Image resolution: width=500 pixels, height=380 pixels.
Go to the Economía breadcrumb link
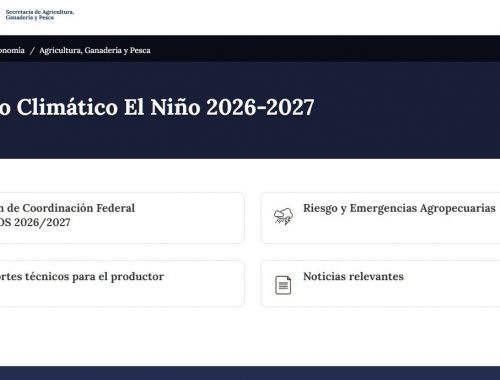pyautogui.click(x=12, y=50)
